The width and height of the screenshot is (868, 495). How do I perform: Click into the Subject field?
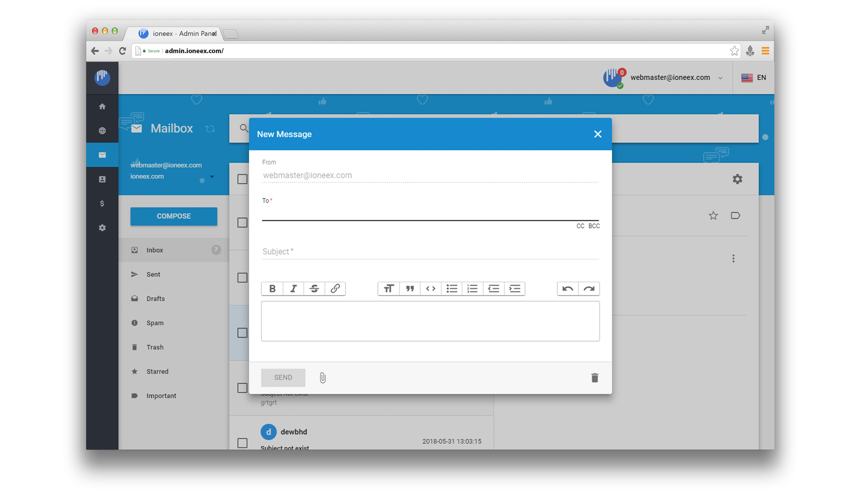430,252
